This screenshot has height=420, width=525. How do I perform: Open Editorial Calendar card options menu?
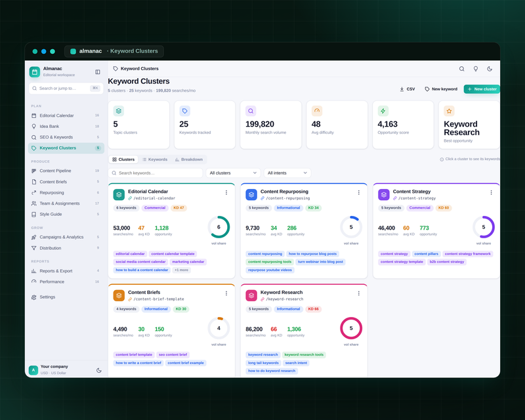coord(226,192)
